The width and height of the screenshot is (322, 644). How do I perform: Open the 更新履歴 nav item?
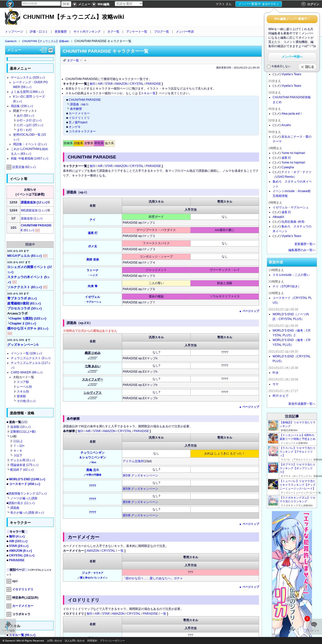click(x=61, y=32)
